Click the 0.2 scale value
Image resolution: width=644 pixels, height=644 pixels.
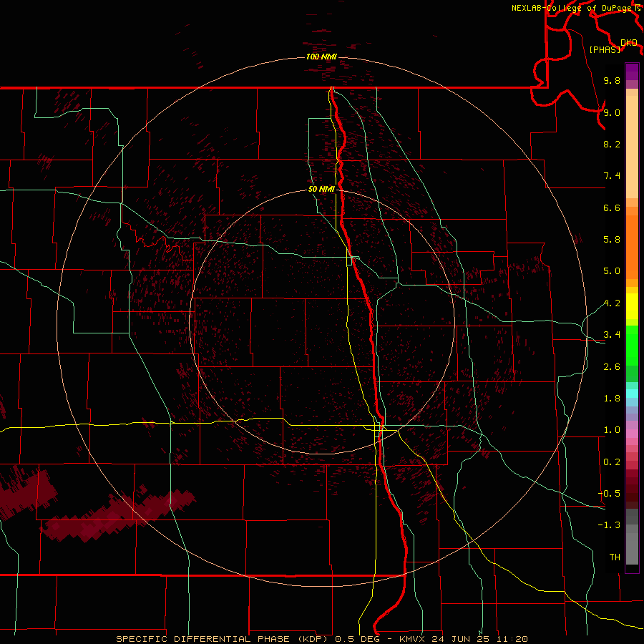point(612,462)
